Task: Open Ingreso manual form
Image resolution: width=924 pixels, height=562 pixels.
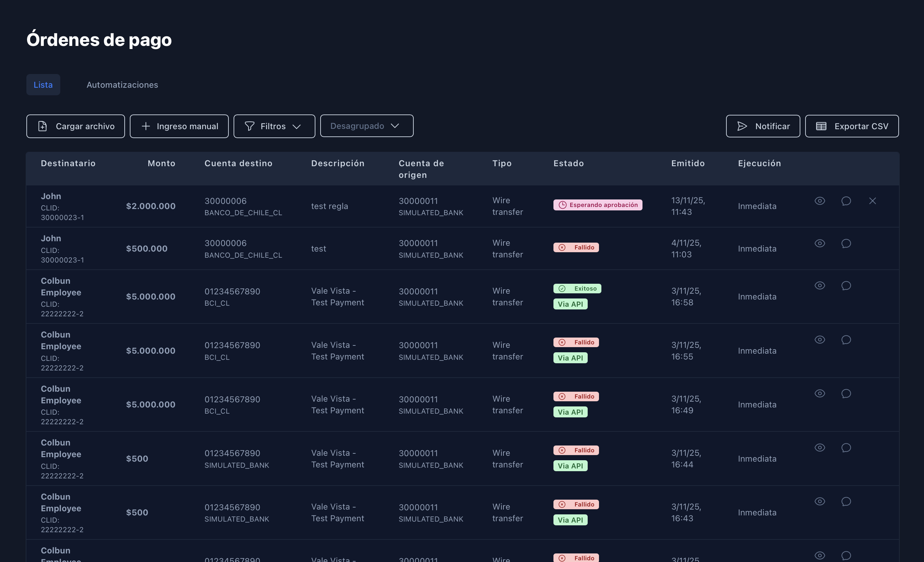Action: [179, 126]
